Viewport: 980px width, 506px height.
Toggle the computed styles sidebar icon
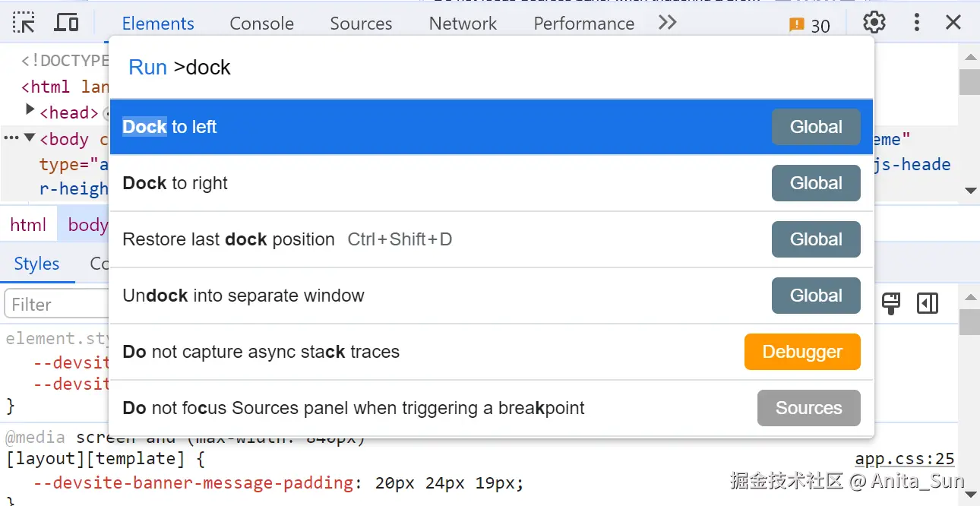coord(928,303)
